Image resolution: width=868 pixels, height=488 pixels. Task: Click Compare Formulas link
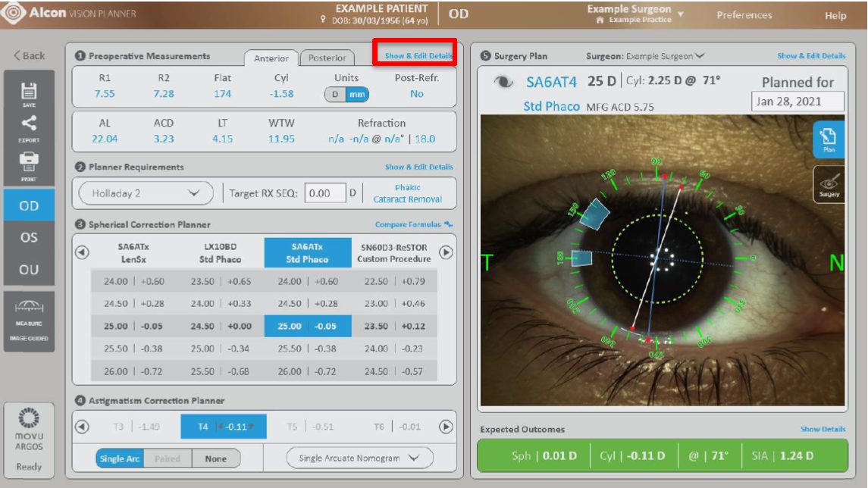point(408,224)
